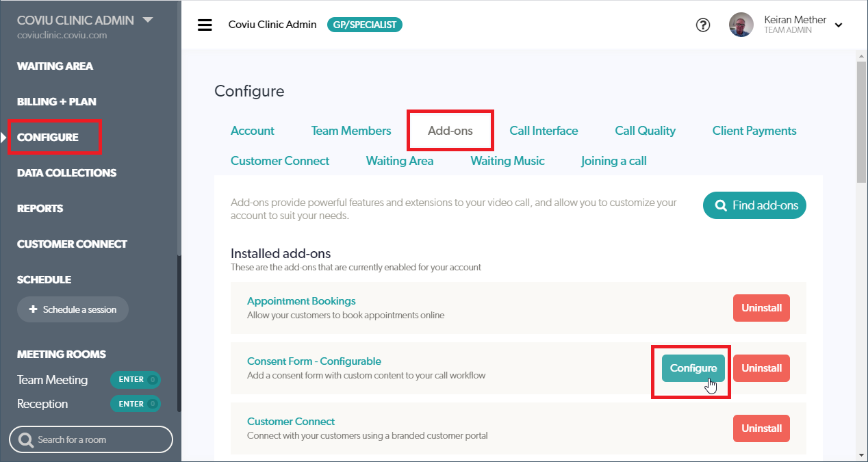Open the hamburger menu icon

[x=205, y=25]
